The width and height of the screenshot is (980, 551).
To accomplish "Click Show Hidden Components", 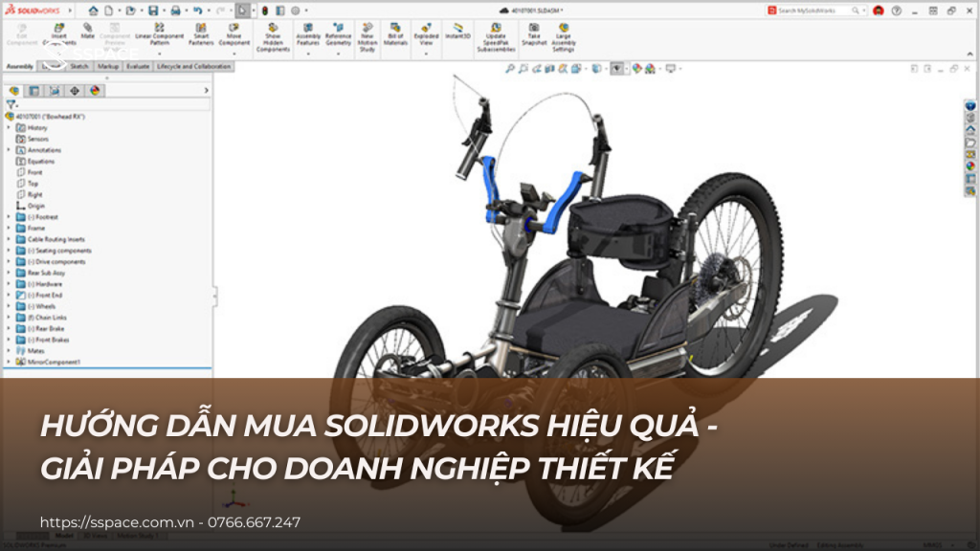I will point(273,37).
